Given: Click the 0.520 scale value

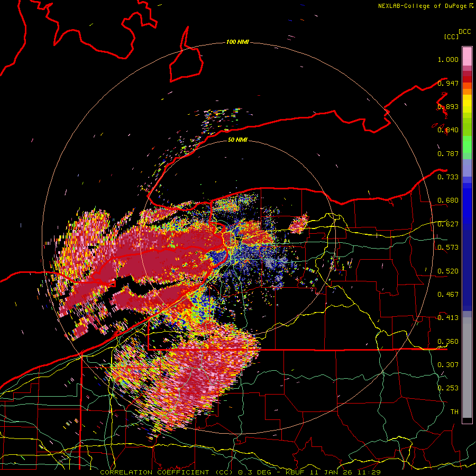Looking at the screenshot, I should click(x=448, y=271).
